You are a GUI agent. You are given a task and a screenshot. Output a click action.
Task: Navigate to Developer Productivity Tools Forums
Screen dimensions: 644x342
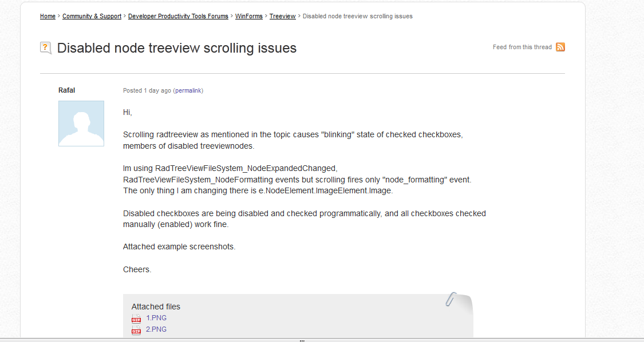point(178,16)
